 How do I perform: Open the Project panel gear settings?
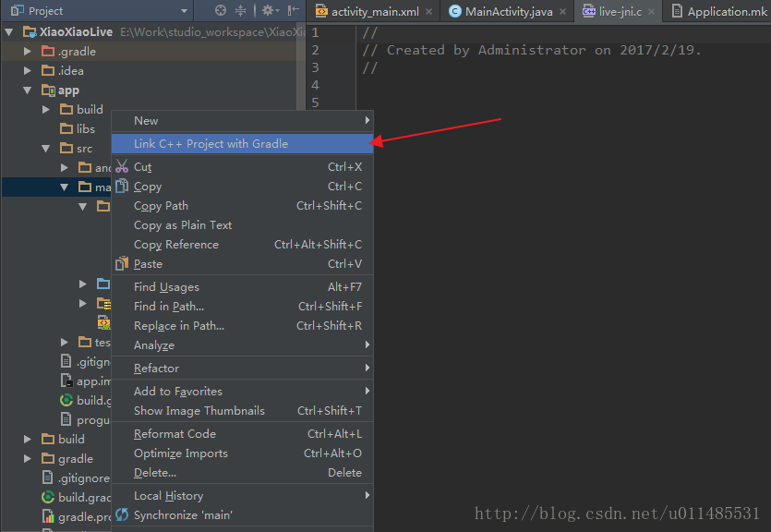tap(268, 10)
